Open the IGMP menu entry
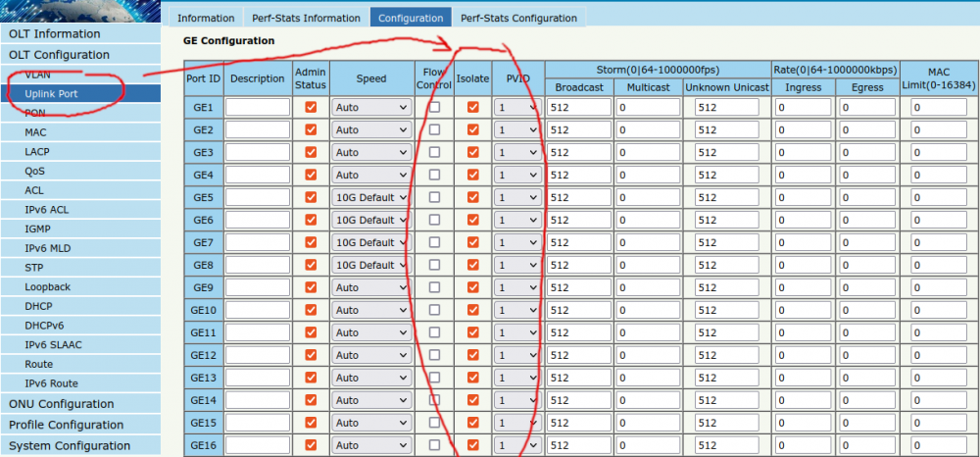The image size is (980, 457). tap(38, 228)
